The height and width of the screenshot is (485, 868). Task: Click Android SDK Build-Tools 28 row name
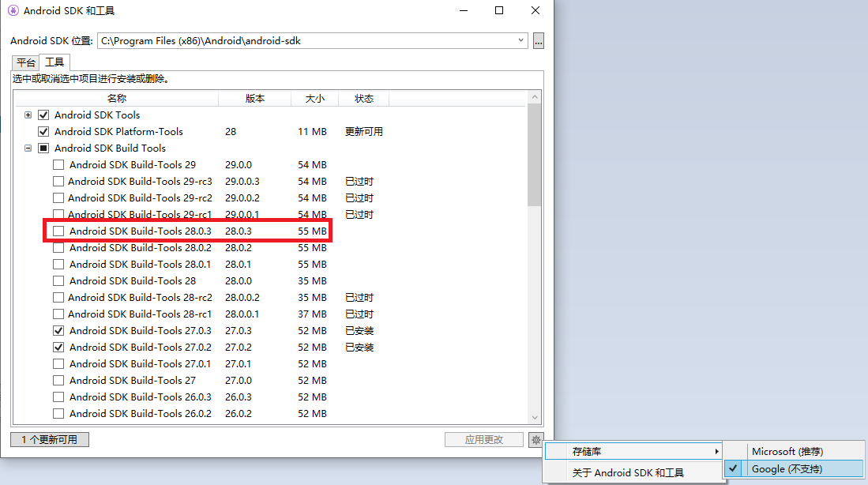pyautogui.click(x=133, y=281)
